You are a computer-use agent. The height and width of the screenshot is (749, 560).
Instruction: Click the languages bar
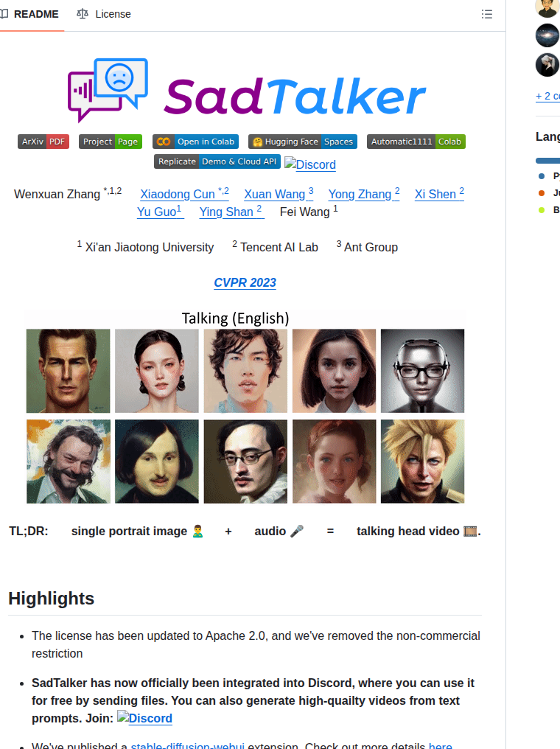pos(547,161)
